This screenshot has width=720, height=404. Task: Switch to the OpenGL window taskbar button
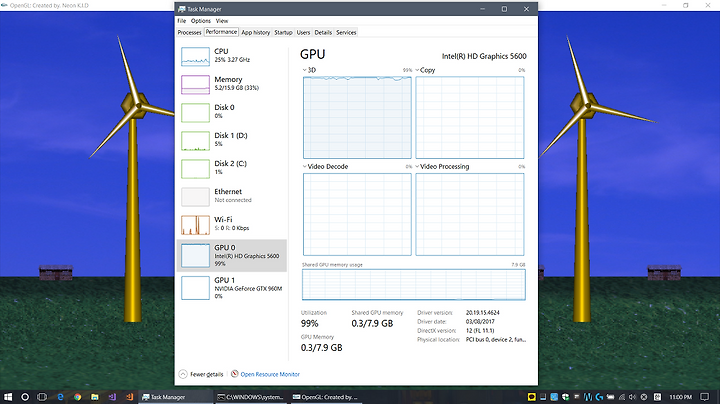(326, 397)
